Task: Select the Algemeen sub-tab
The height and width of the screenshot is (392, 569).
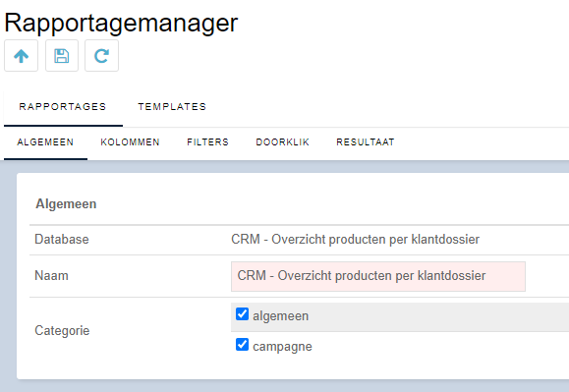Action: (45, 142)
